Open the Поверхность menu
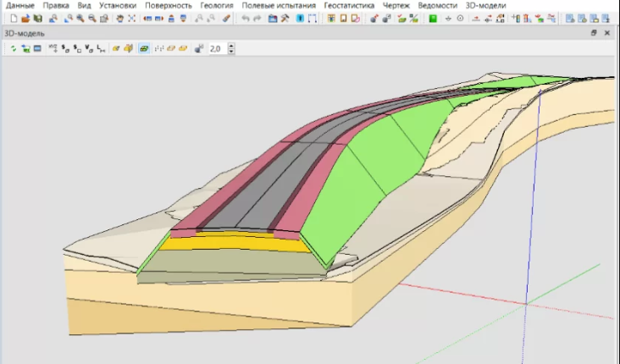The height and width of the screenshot is (364, 620). 168,5
